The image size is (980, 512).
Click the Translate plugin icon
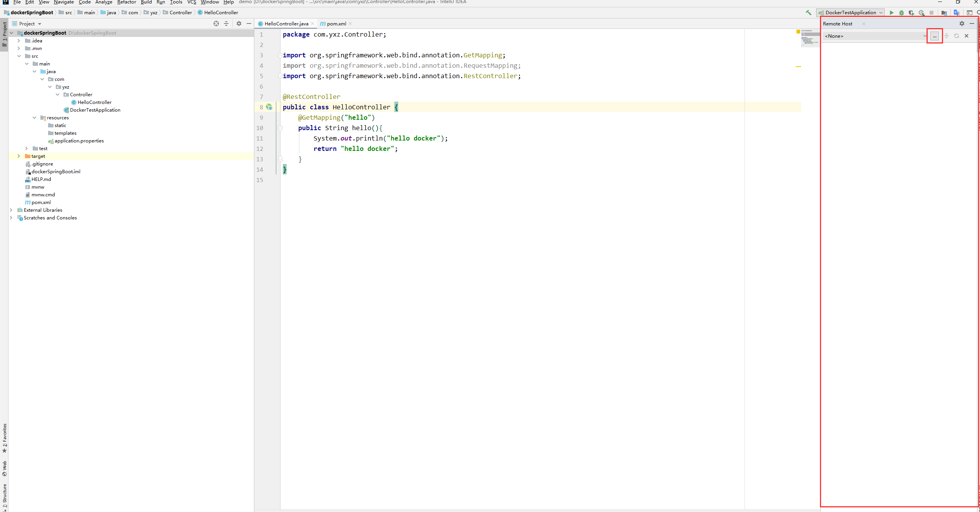[x=957, y=13]
